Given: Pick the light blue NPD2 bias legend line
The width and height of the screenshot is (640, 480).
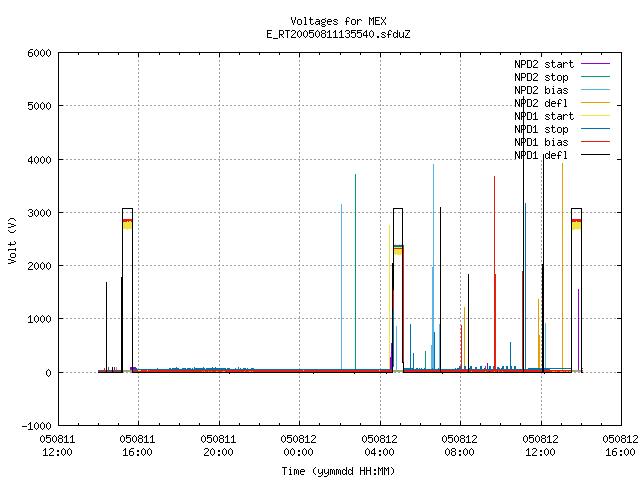Looking at the screenshot, I should [x=596, y=90].
